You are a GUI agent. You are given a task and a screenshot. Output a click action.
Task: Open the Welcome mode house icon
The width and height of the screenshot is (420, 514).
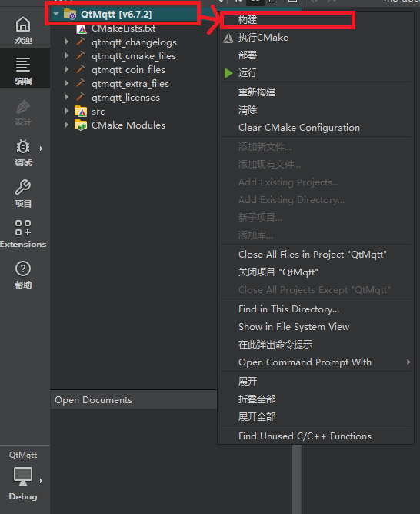tap(23, 25)
